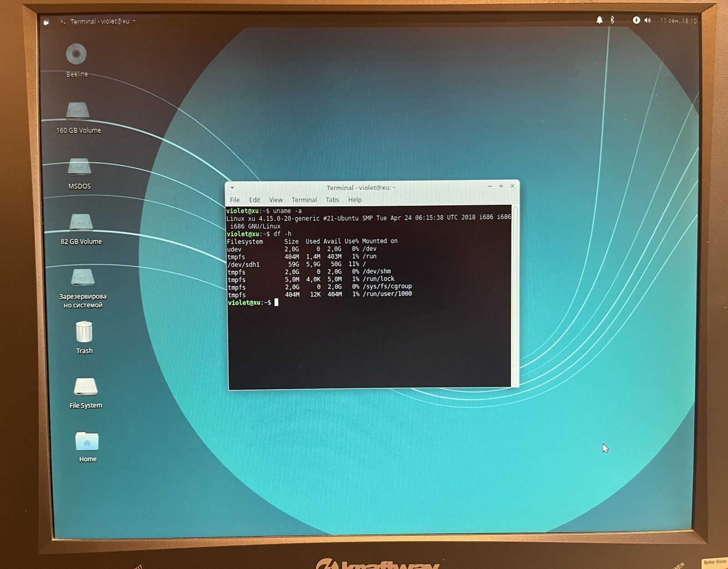Image resolution: width=728 pixels, height=569 pixels.
Task: Click the '/run/user/1000' mount point text
Action: tap(387, 294)
